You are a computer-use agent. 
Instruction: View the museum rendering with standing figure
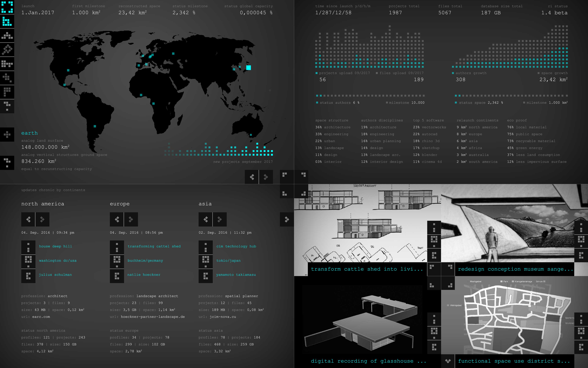click(508, 223)
